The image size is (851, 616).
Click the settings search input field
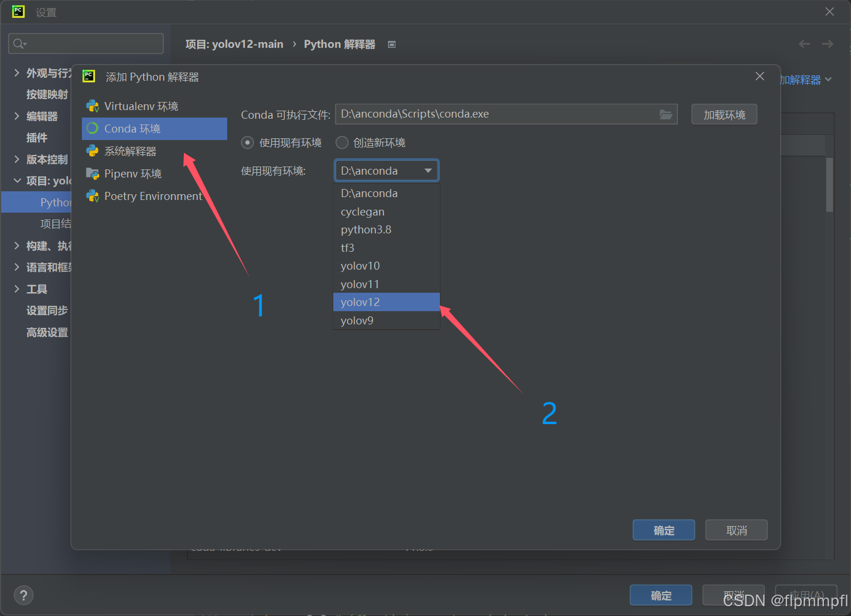coord(86,44)
